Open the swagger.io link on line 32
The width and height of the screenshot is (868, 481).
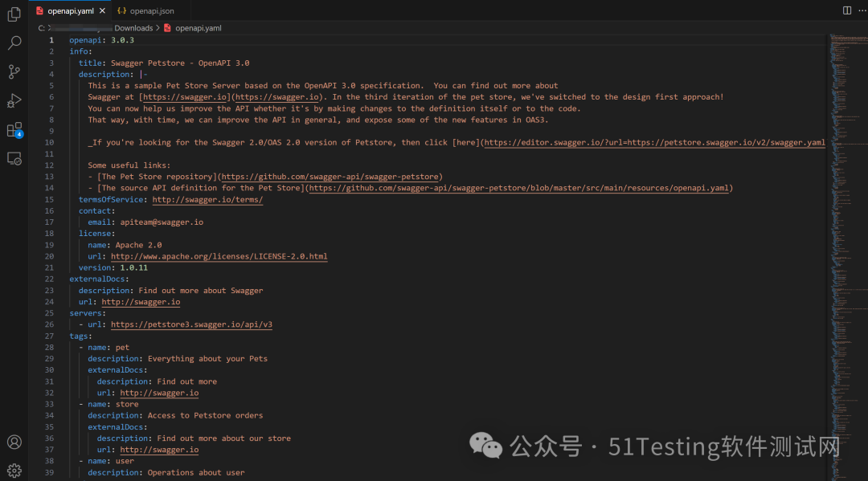[159, 393]
